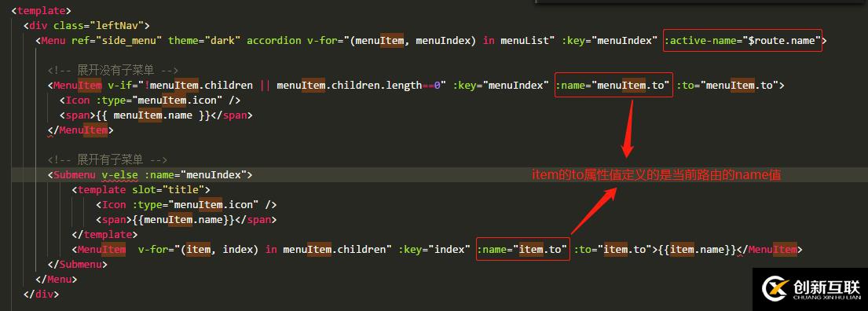Click v-for="(menuItem, menuIndex) in menuList"

click(x=430, y=40)
